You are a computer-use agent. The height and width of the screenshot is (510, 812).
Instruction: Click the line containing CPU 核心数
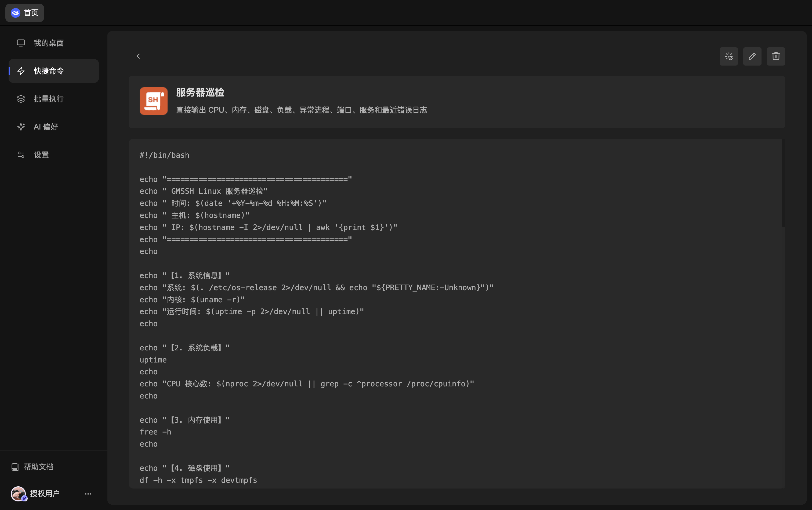click(307, 384)
